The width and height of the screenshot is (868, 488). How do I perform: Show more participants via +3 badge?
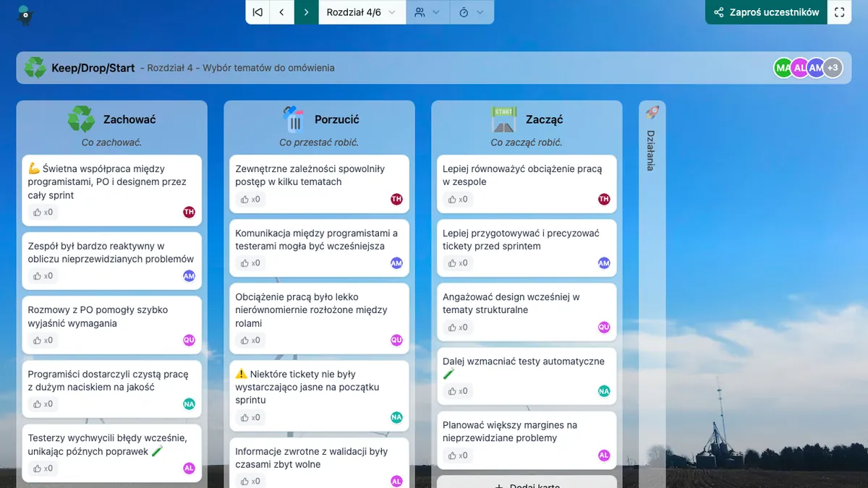pos(833,68)
